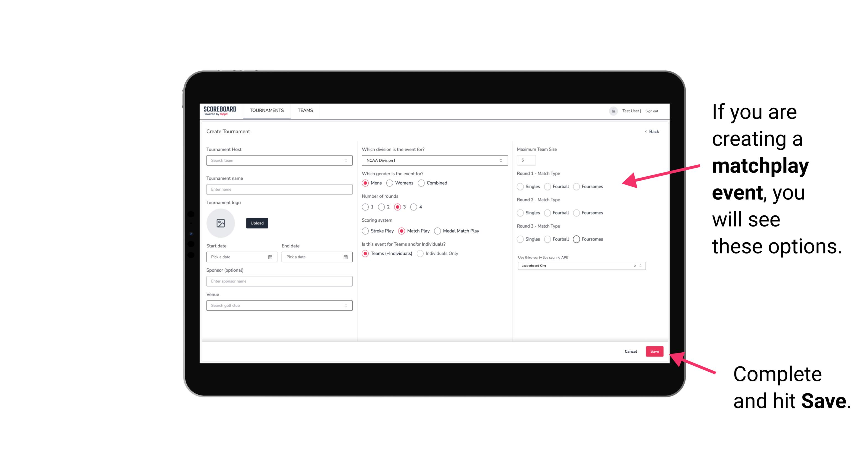868x467 pixels.
Task: Click the third-party API remove icon on Leaderboard King
Action: click(x=635, y=265)
